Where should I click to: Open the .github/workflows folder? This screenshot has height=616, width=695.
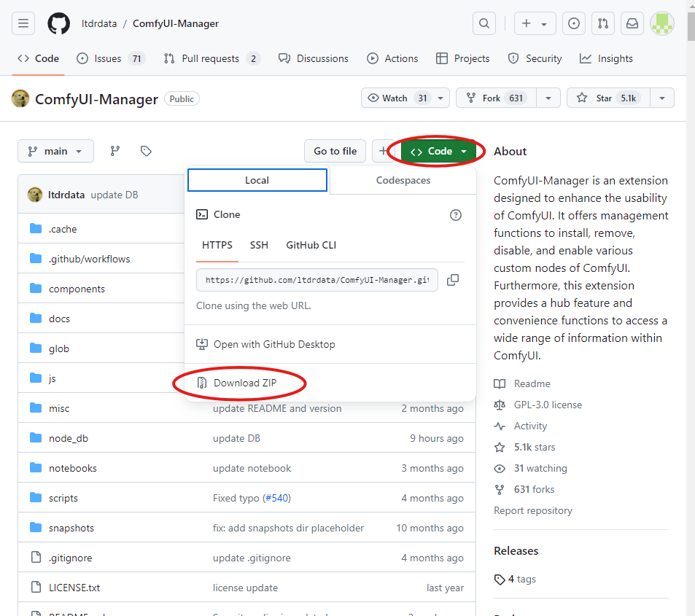[89, 259]
